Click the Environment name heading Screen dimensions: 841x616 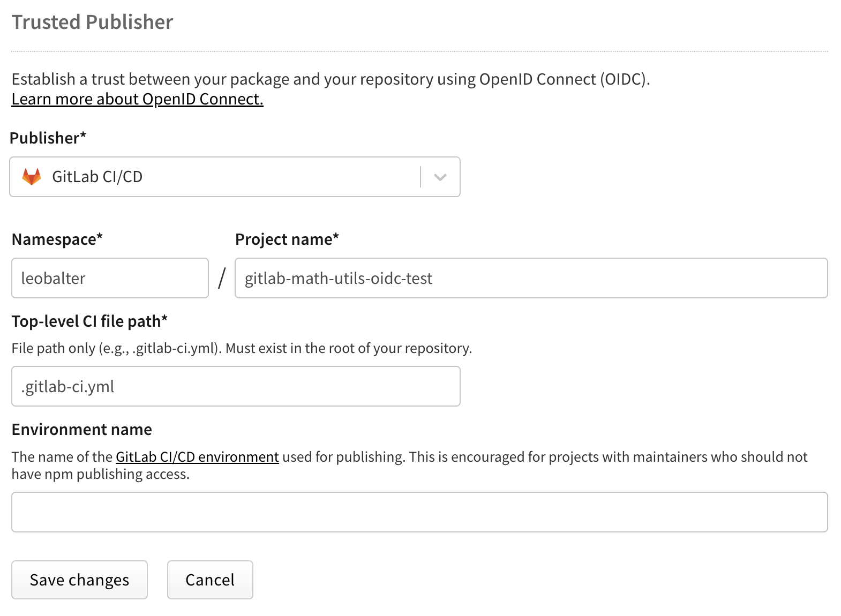coord(81,429)
